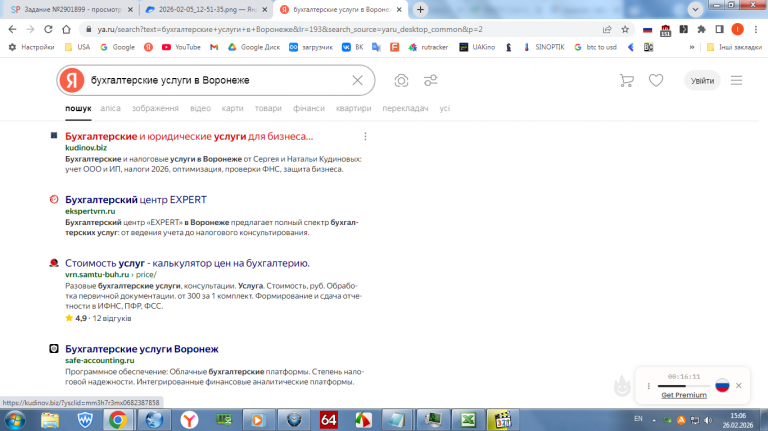Go to browser Home page
This screenshot has width=768, height=431.
(x=66, y=29)
